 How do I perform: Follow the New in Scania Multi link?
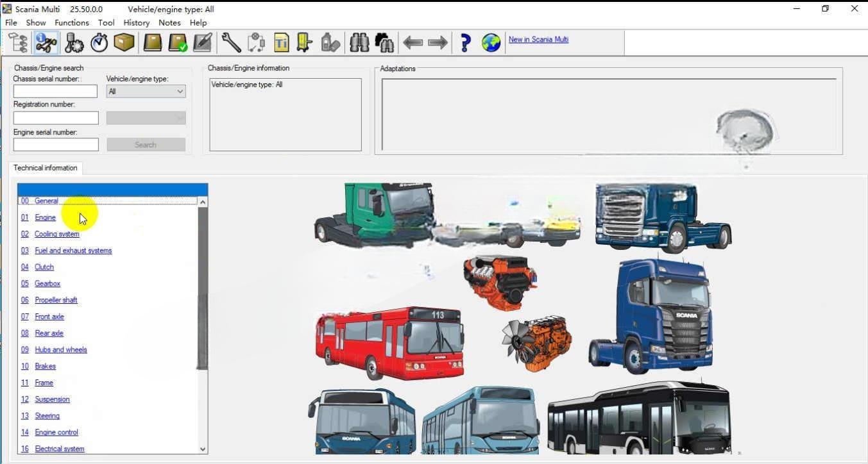tap(538, 39)
